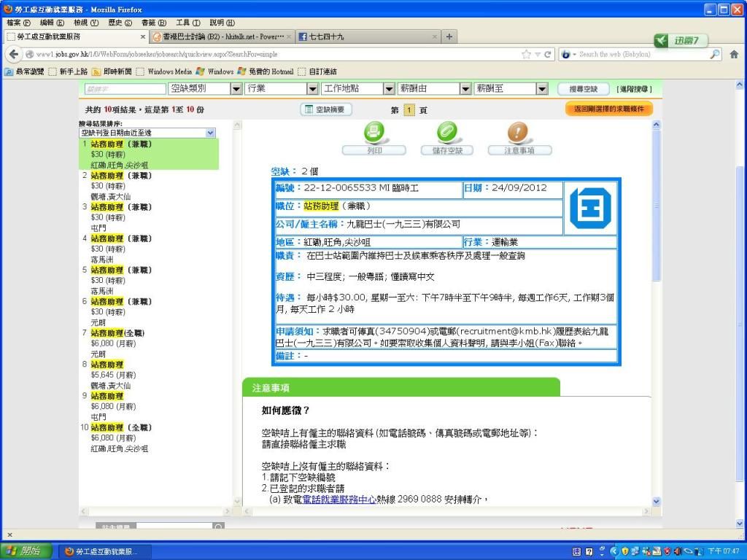
Task: Open the 歷史 menu
Action: pyautogui.click(x=120, y=23)
